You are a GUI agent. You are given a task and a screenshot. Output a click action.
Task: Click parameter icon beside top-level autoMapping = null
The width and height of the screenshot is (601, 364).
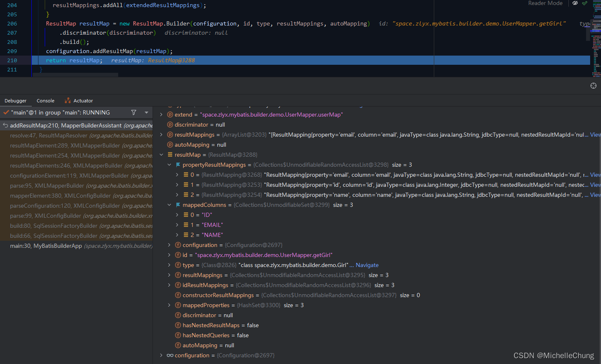point(170,145)
